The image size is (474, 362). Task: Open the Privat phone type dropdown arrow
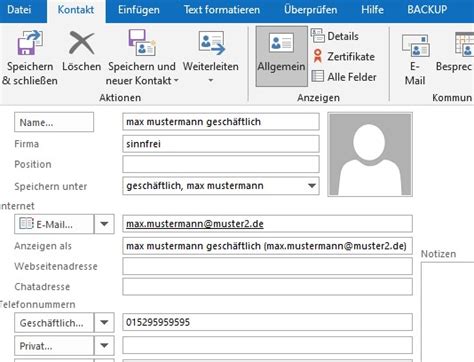pos(104,345)
